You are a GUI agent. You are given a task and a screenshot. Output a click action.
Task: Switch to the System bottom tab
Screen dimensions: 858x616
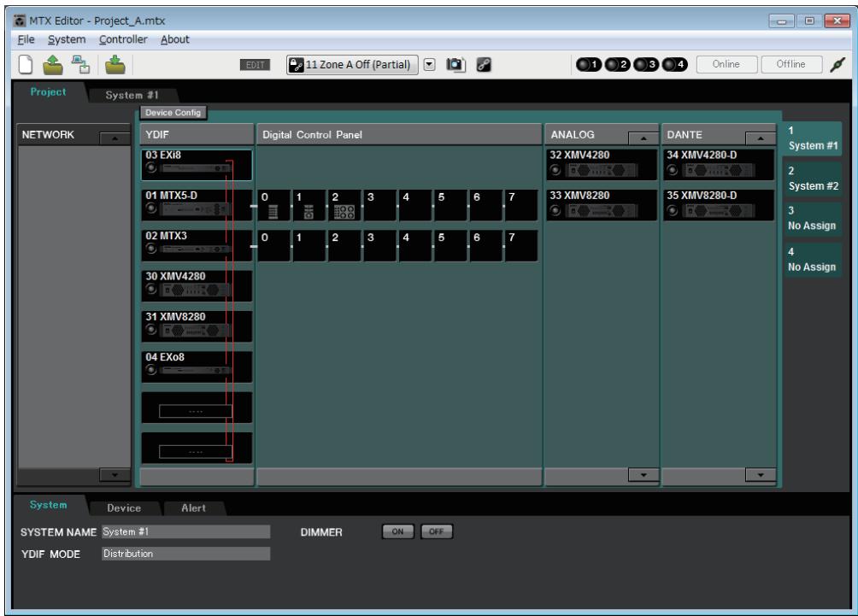tap(48, 505)
